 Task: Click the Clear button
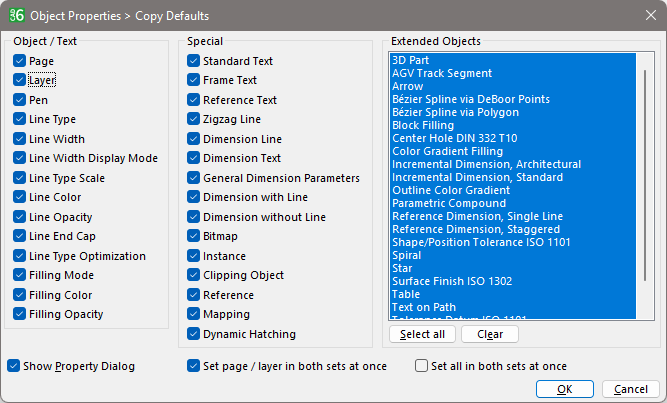click(490, 334)
